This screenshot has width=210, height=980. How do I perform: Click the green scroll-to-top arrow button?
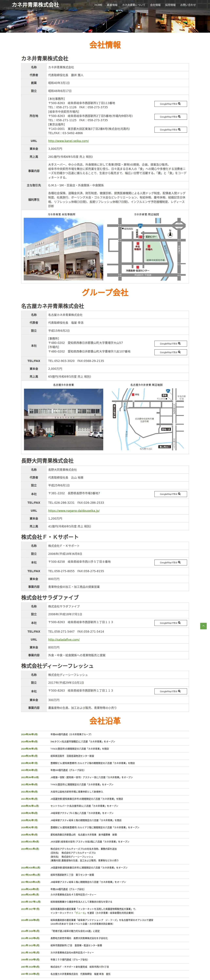click(203, 626)
